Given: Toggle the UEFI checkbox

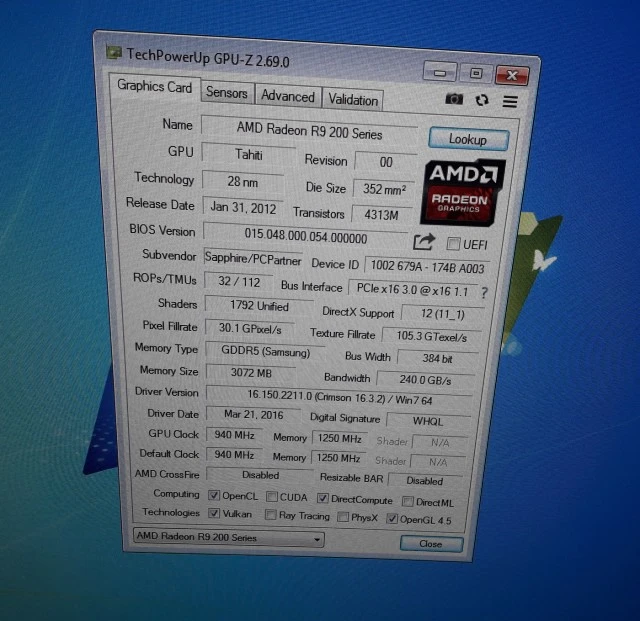Looking at the screenshot, I should coord(453,244).
